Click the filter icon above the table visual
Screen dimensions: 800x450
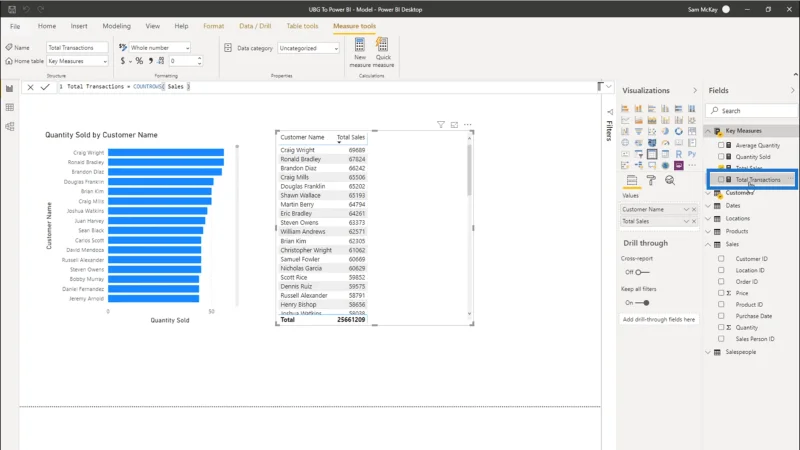[x=441, y=124]
